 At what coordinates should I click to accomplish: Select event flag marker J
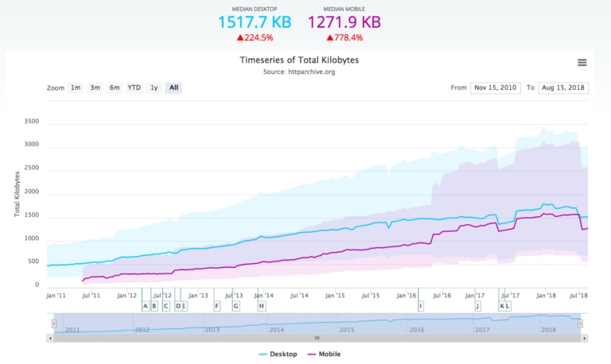coord(477,306)
